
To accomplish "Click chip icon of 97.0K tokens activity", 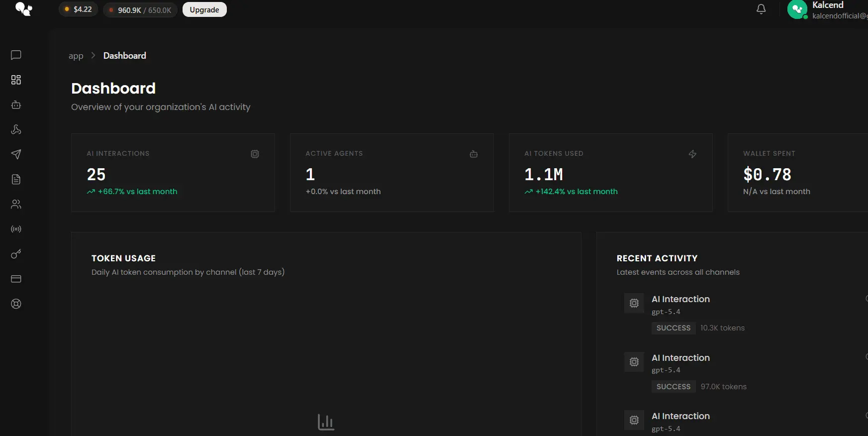I will point(634,362).
